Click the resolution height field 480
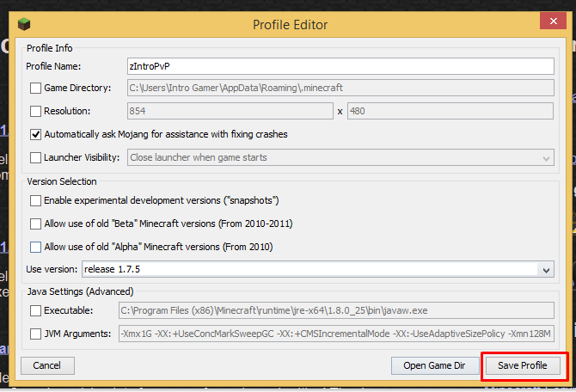 (450, 111)
